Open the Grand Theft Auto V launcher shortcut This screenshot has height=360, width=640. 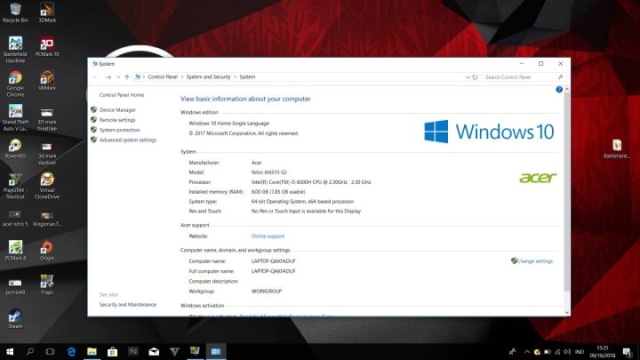tap(15, 118)
